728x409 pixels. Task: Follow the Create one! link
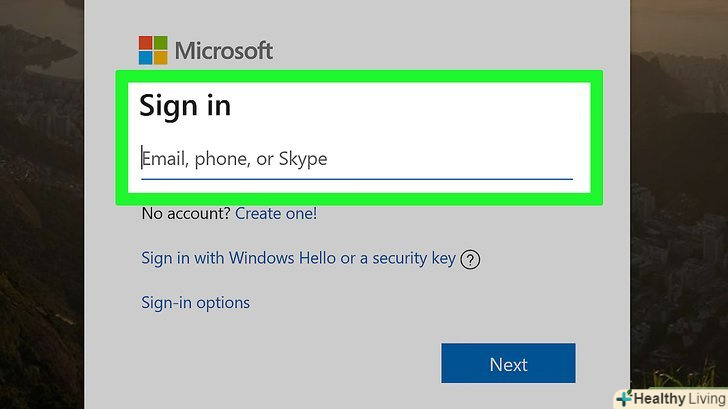click(x=276, y=213)
